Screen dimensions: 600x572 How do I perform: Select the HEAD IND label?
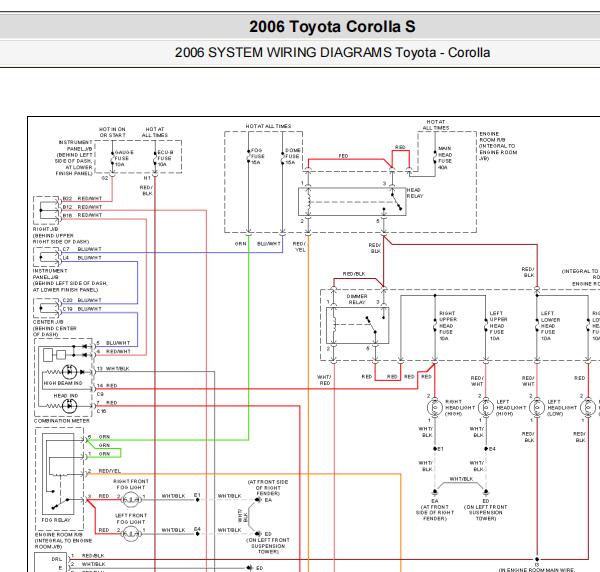pos(65,396)
